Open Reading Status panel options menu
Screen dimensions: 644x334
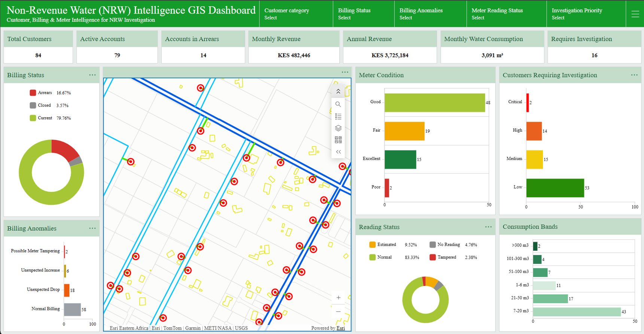pyautogui.click(x=489, y=227)
